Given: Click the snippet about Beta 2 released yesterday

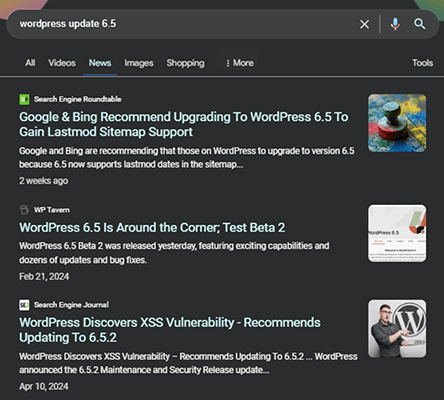Looking at the screenshot, I should pyautogui.click(x=174, y=253).
